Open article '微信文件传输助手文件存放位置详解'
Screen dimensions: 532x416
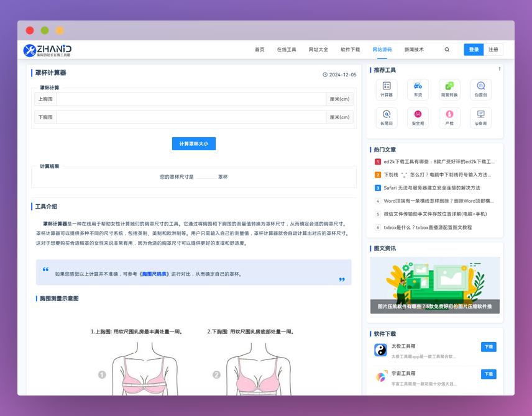(x=435, y=214)
